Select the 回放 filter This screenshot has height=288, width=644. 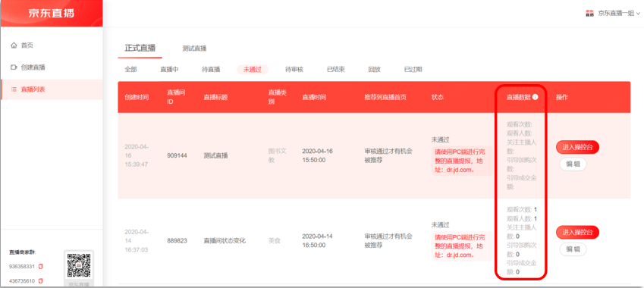coord(374,69)
